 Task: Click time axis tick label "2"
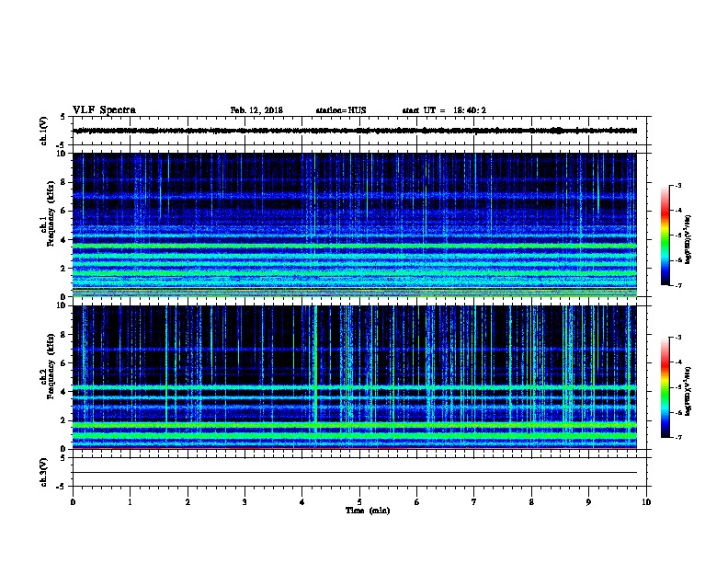[188, 502]
